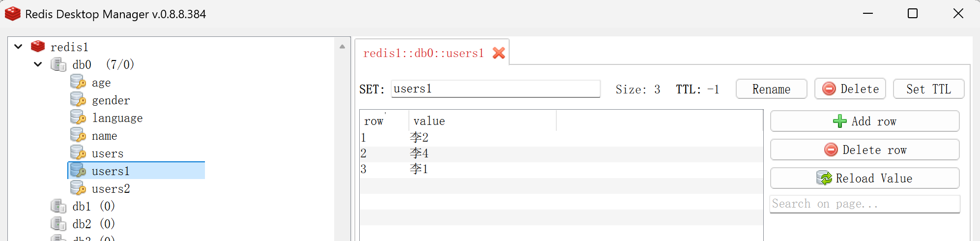Viewport: 980px width, 241px height.
Task: Open Set TTL dialog
Action: click(928, 89)
